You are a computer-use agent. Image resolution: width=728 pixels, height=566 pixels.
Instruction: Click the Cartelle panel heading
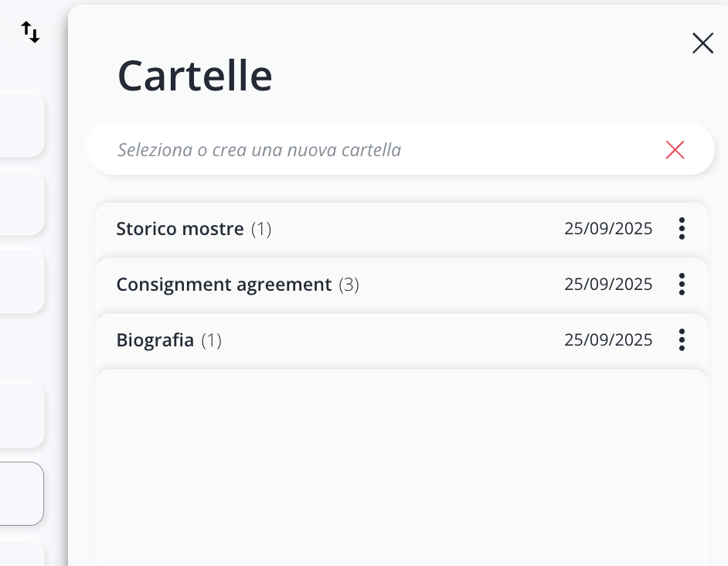pos(195,76)
